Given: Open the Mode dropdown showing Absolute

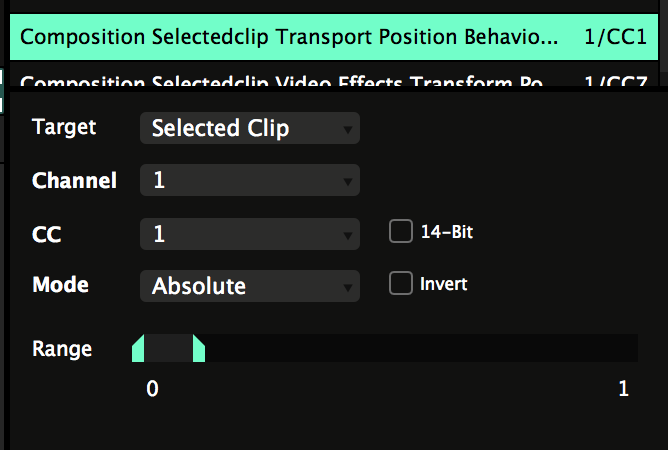Looking at the screenshot, I should pyautogui.click(x=249, y=286).
